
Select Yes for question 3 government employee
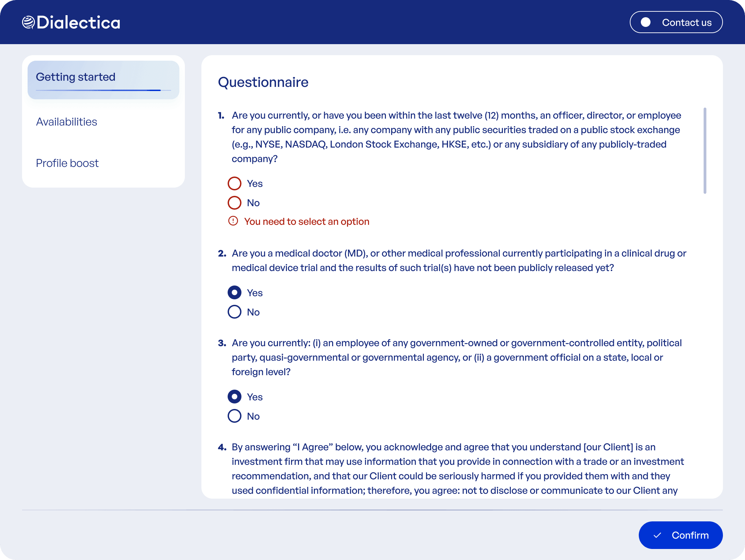pos(235,397)
